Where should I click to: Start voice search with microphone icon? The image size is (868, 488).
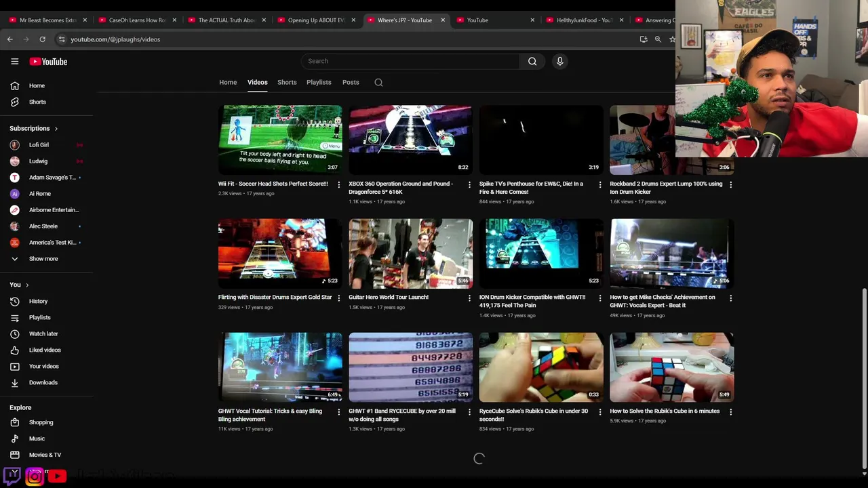pyautogui.click(x=559, y=61)
